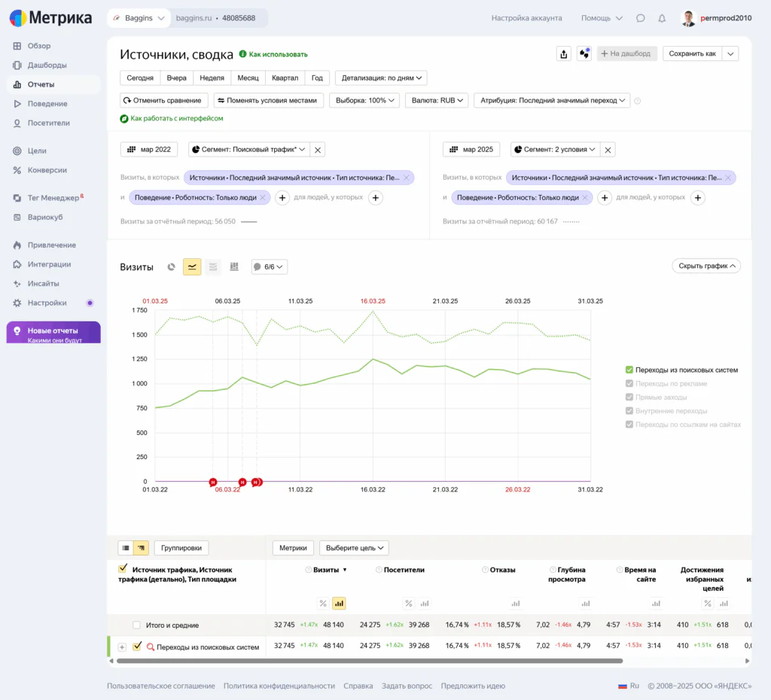Viewport: 771px width, 700px height.
Task: Open the 'Детализация: по дням' dropdown
Action: click(381, 78)
